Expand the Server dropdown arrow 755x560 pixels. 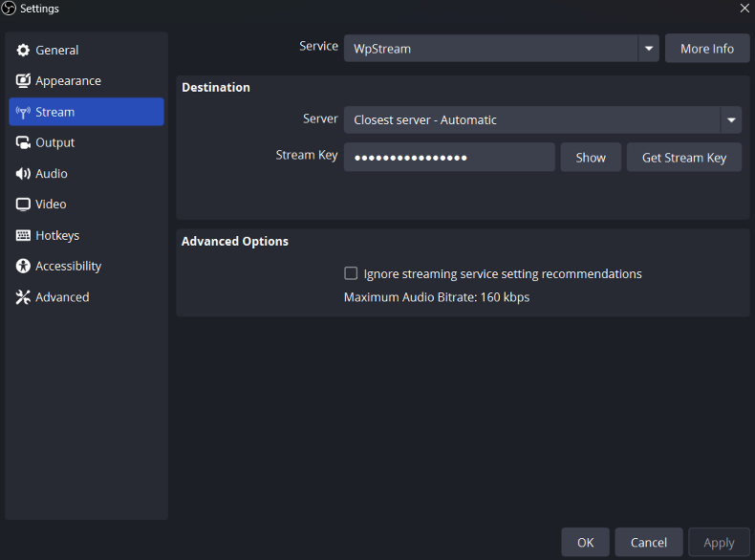(731, 120)
